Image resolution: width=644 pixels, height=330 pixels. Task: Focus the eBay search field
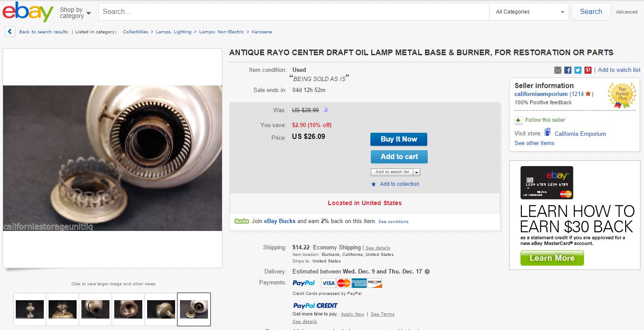point(293,12)
